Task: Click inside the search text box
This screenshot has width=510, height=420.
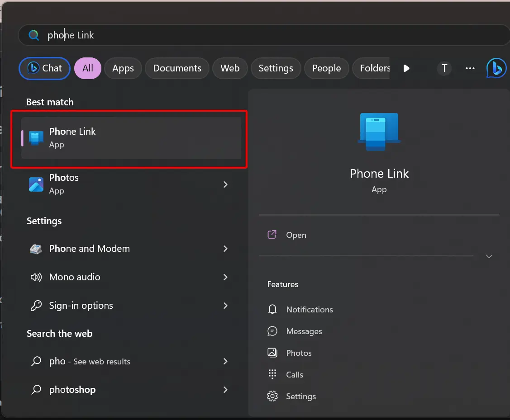Action: pyautogui.click(x=262, y=35)
